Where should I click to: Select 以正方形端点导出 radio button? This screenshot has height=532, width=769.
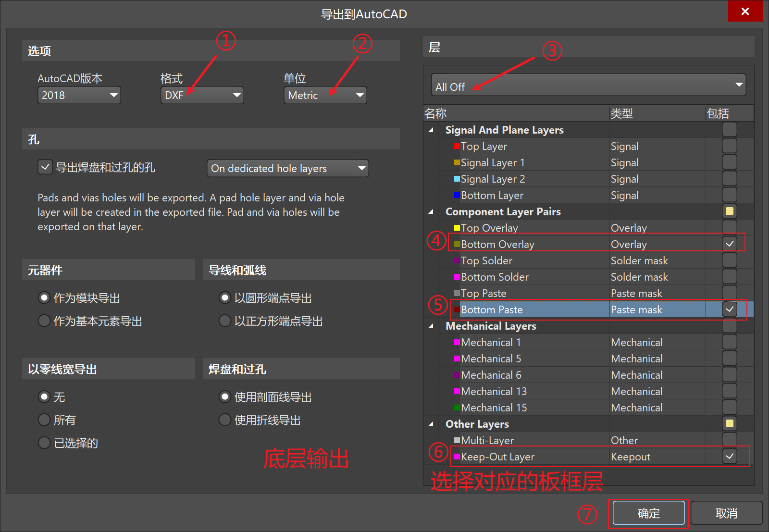224,321
